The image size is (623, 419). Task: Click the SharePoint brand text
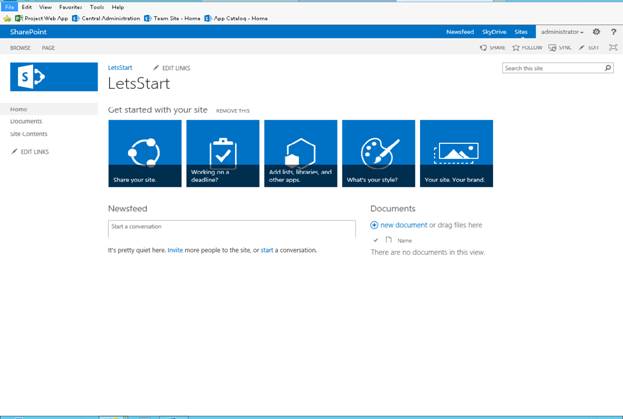point(28,32)
